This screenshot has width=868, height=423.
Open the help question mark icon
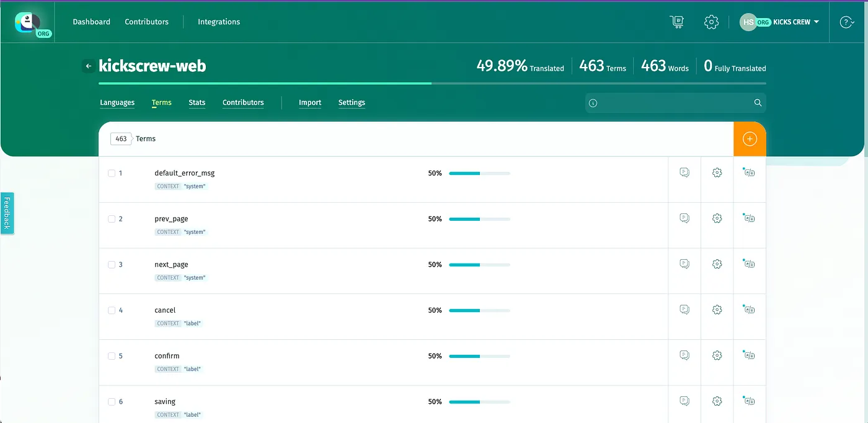point(846,22)
